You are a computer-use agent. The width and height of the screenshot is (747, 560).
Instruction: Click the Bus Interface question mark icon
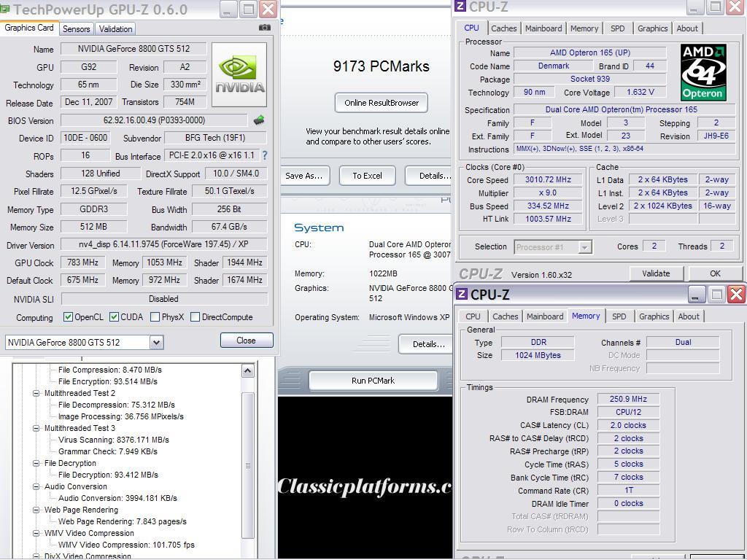point(265,155)
